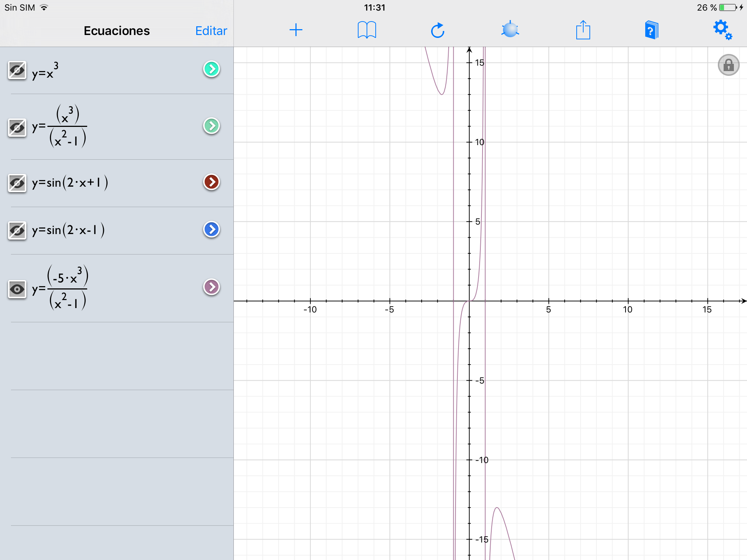Tap the blue sphere trace icon
747x560 pixels.
click(510, 30)
